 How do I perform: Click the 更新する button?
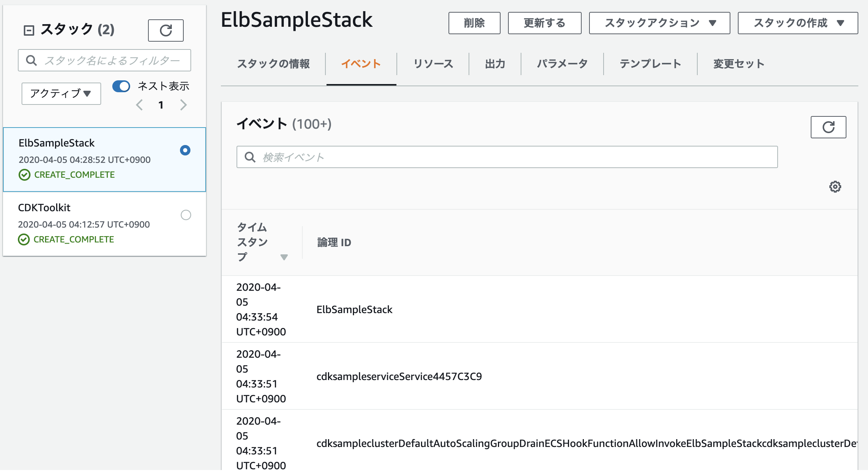coord(544,23)
